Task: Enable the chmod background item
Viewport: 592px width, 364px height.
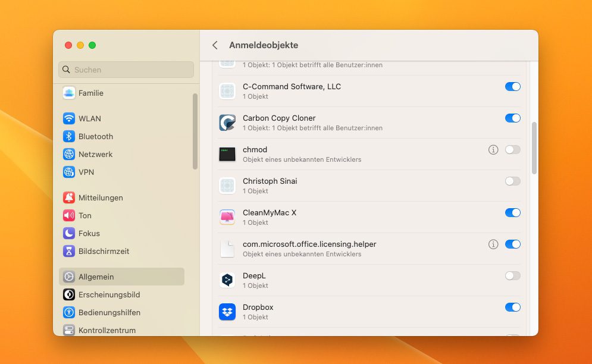Action: [513, 149]
